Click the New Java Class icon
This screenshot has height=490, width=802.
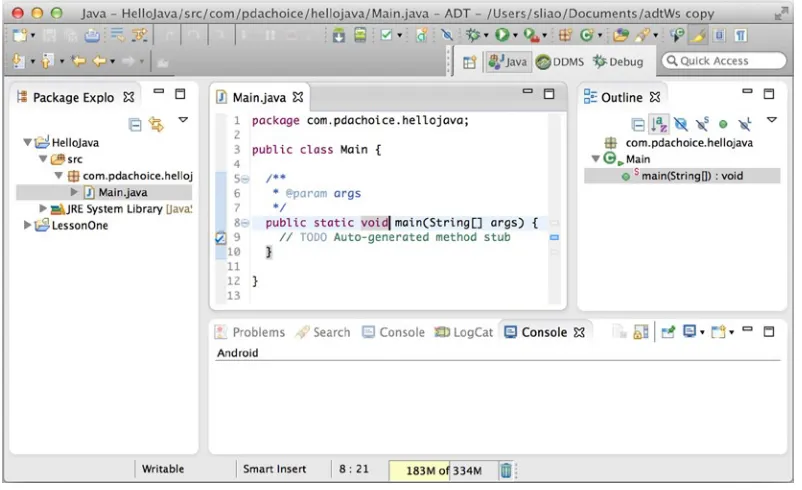point(586,35)
